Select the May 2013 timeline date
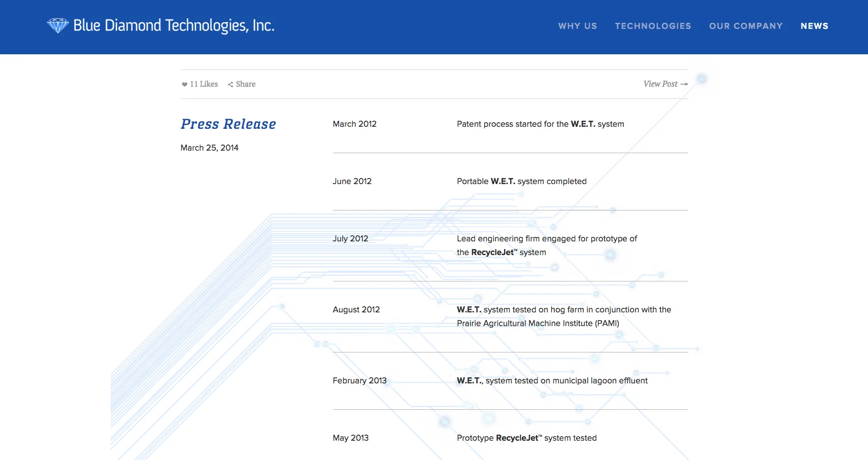The width and height of the screenshot is (868, 460). (x=350, y=438)
